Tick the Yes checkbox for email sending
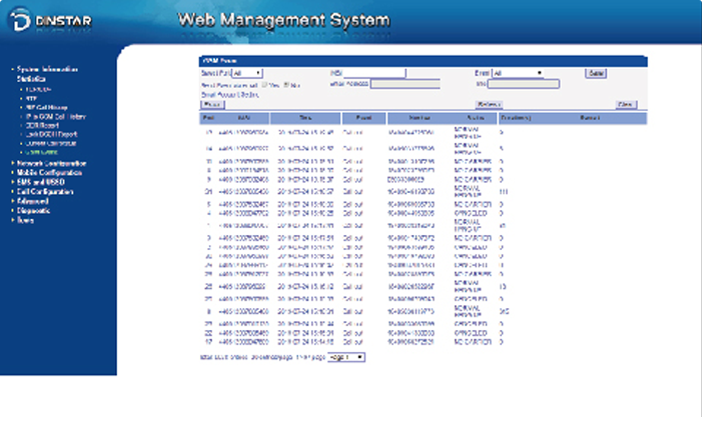Screen dimensions: 702x429 tap(264, 85)
